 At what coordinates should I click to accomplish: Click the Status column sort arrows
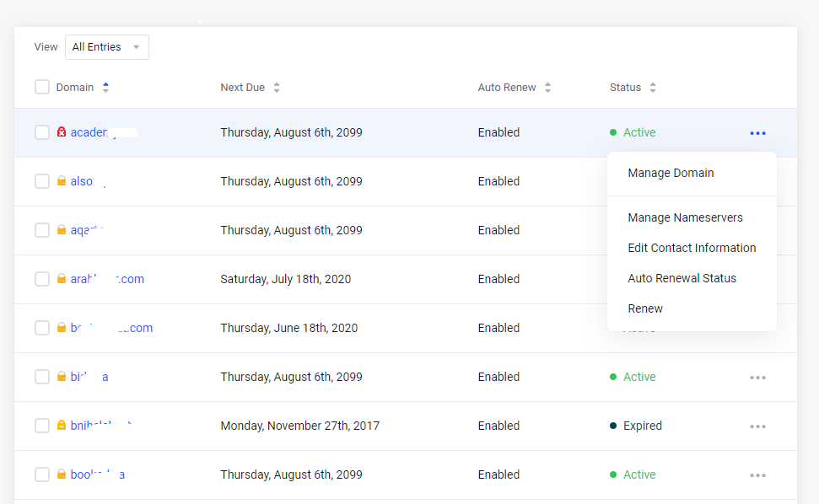[x=652, y=88]
